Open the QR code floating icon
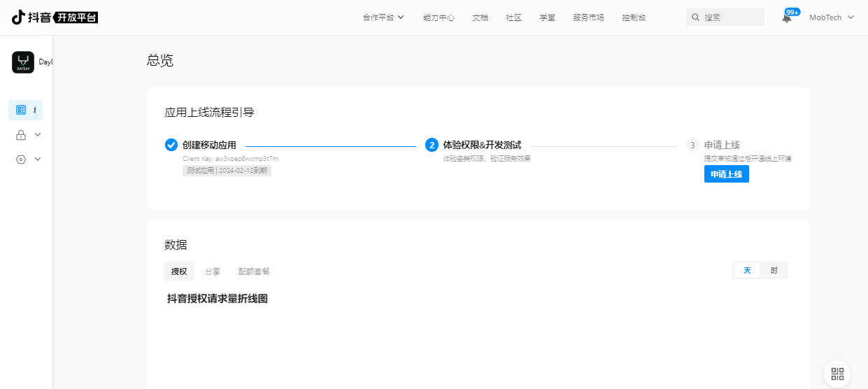The image size is (868, 389). (x=837, y=374)
